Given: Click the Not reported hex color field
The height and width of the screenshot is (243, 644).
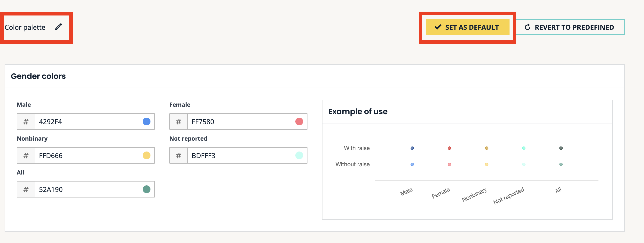Looking at the screenshot, I should 240,156.
